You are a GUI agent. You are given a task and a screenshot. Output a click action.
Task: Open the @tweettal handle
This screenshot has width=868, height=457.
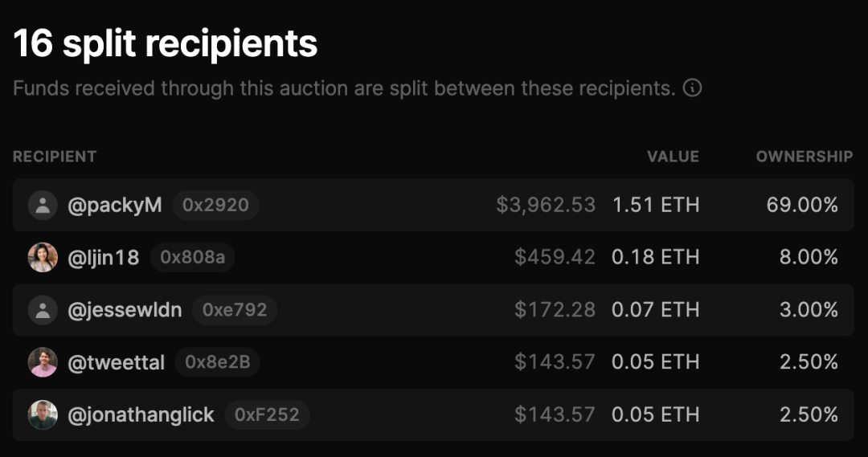tap(117, 362)
